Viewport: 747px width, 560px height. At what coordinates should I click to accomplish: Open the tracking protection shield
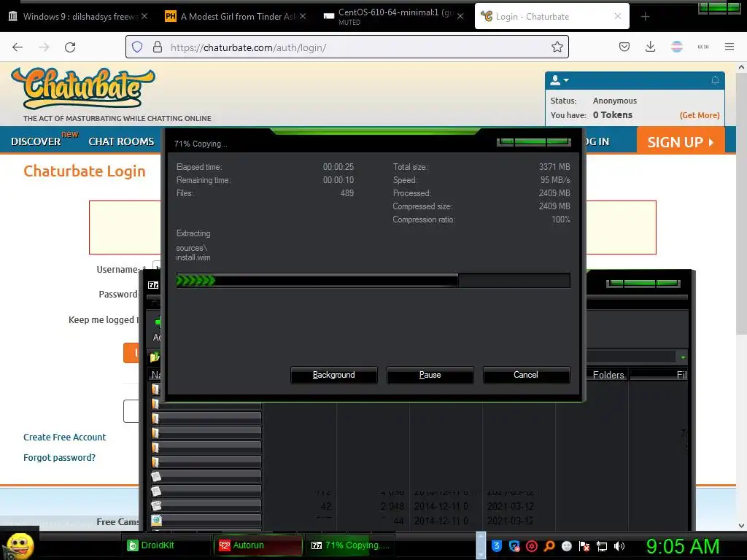click(137, 47)
